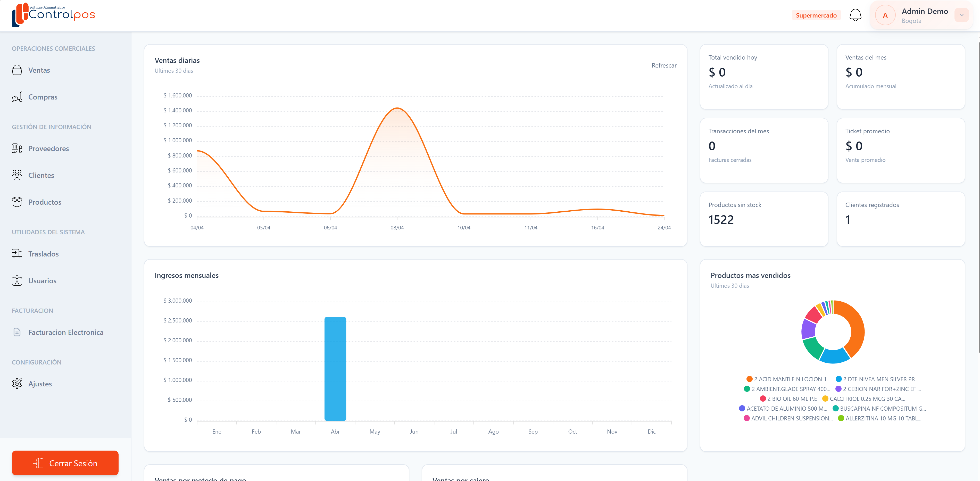
Task: Toggle the DTE NIVEA MEN SILVER legend
Action: [x=877, y=379]
